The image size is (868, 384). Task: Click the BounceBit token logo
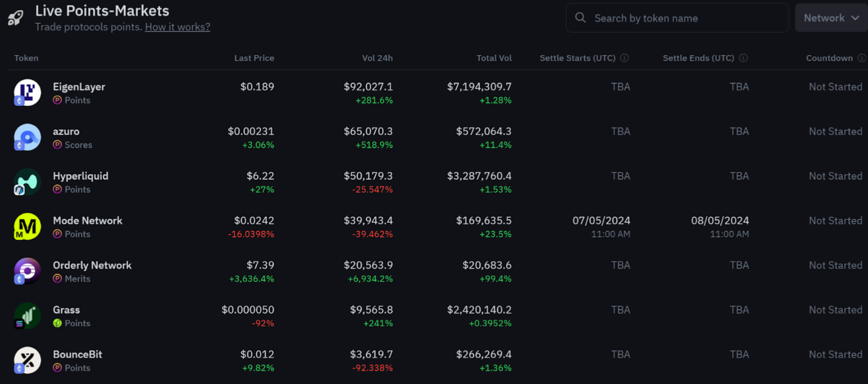[x=27, y=360]
